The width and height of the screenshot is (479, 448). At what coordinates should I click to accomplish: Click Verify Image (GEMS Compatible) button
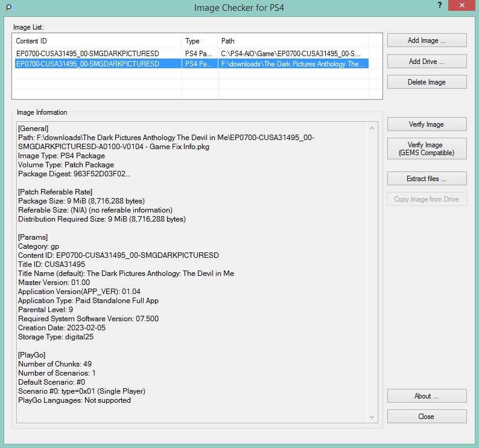click(427, 149)
